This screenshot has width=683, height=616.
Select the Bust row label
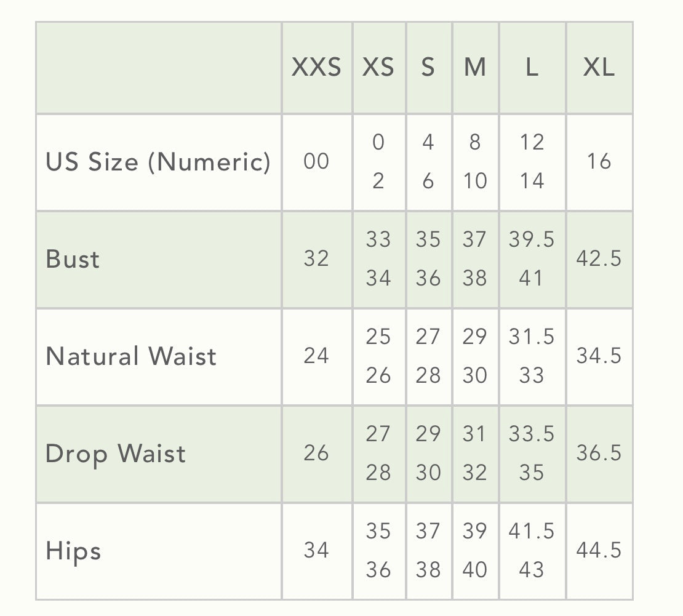[x=73, y=259]
